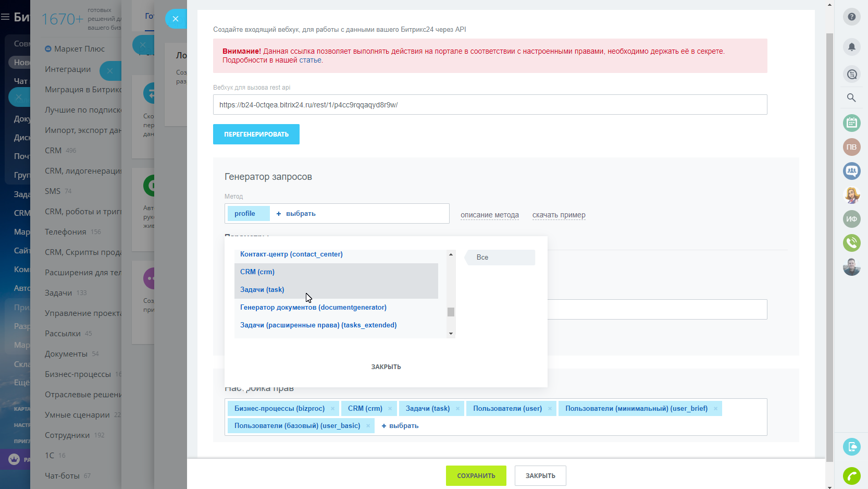Open notifications bell icon
This screenshot has width=868, height=489.
851,47
